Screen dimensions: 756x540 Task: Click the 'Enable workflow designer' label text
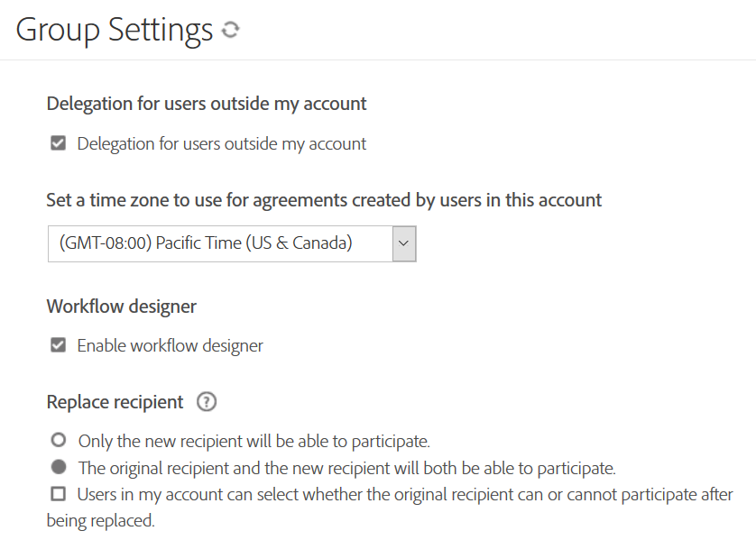170,345
